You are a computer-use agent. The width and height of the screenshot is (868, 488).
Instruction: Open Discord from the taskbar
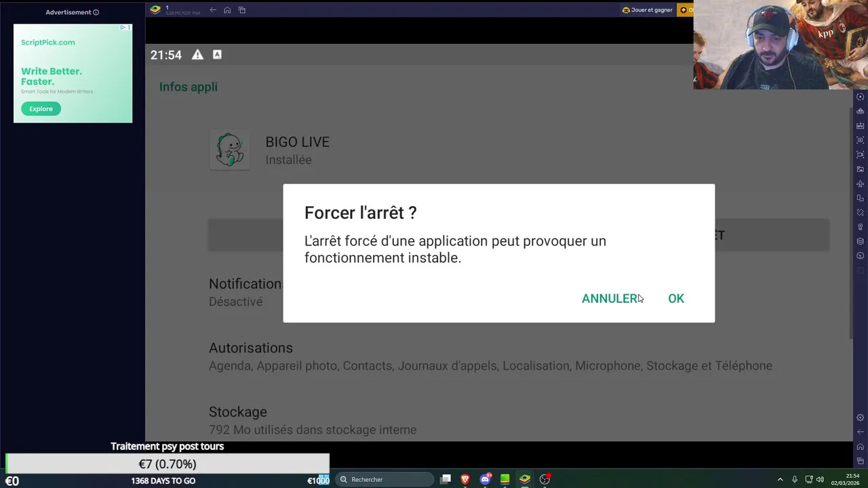[x=486, y=479]
